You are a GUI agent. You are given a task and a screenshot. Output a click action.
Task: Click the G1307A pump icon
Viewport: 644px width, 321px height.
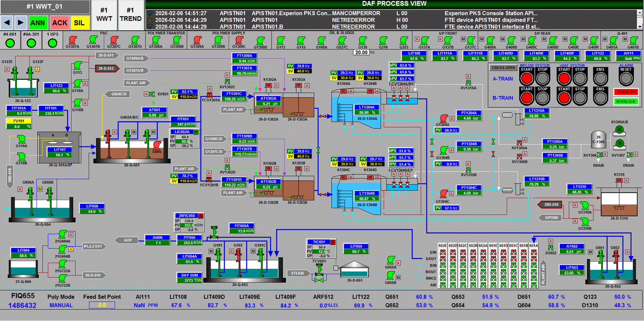72,40
